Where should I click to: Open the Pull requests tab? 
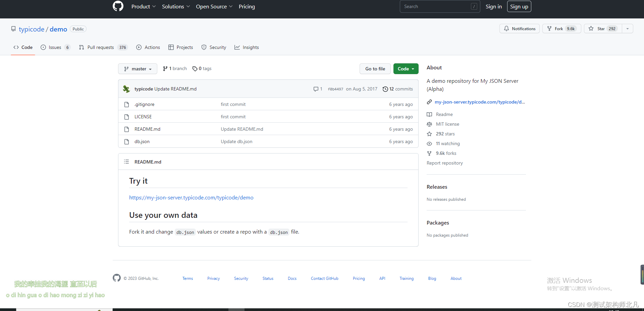[x=103, y=47]
